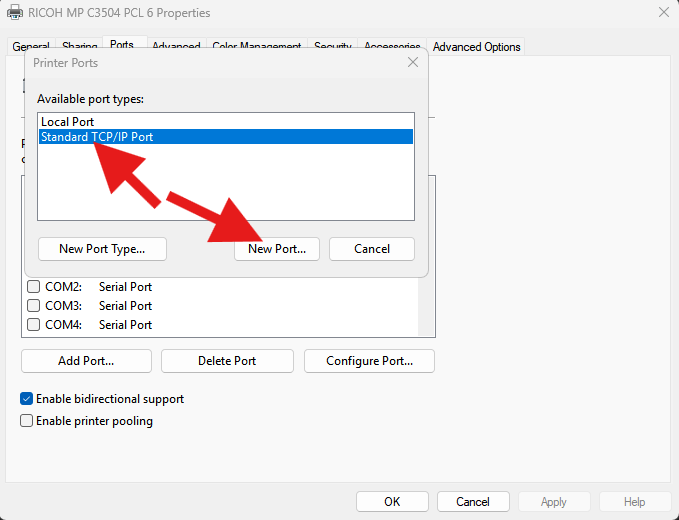Click Delete Port button

(x=227, y=361)
